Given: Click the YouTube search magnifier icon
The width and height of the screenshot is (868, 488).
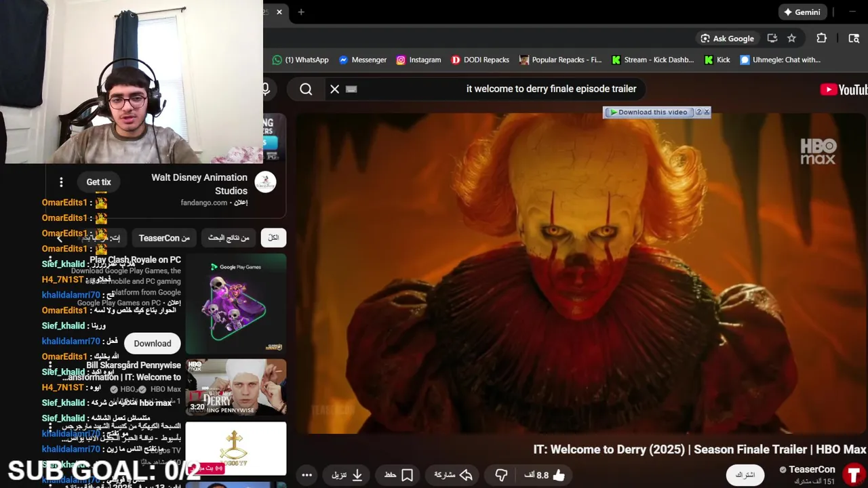Looking at the screenshot, I should click(x=306, y=89).
